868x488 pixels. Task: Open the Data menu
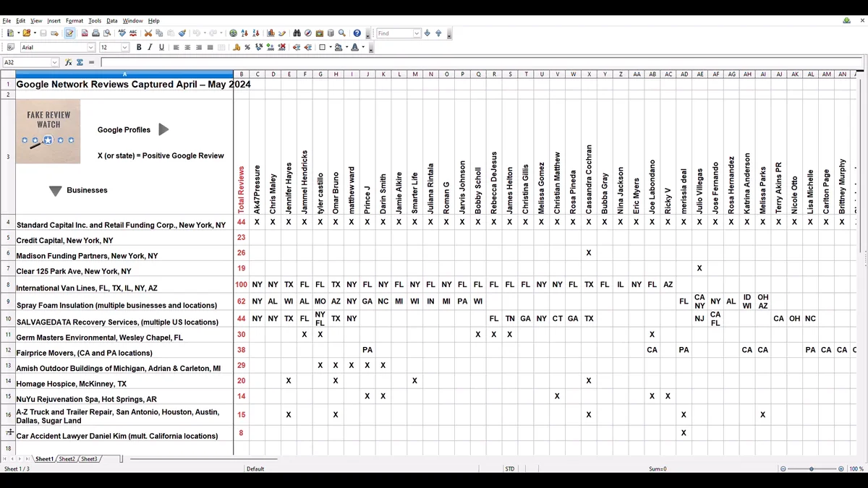click(x=111, y=20)
